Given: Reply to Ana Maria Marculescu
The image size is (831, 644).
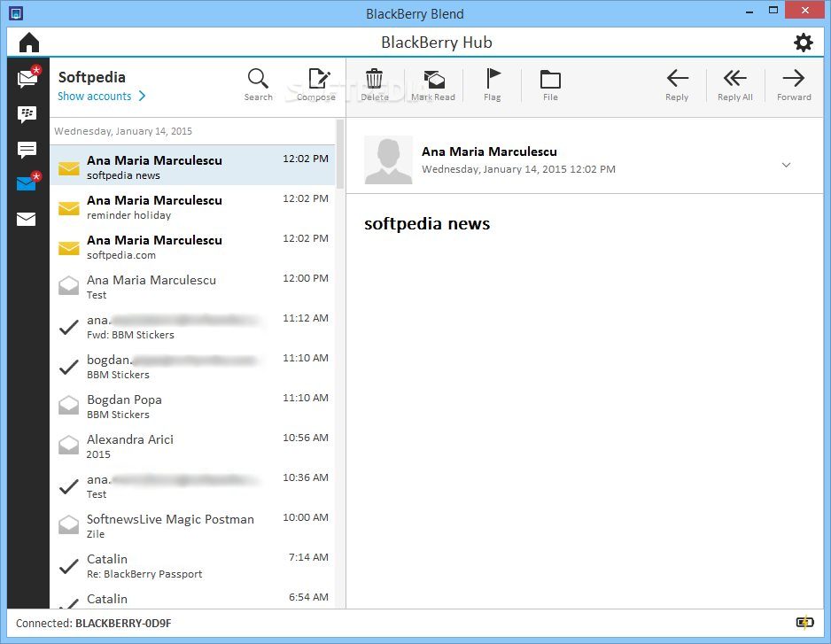Looking at the screenshot, I should tap(677, 85).
